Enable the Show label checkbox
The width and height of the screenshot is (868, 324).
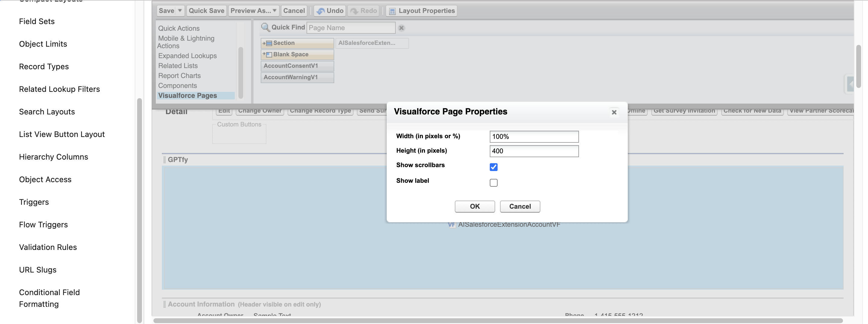tap(493, 182)
